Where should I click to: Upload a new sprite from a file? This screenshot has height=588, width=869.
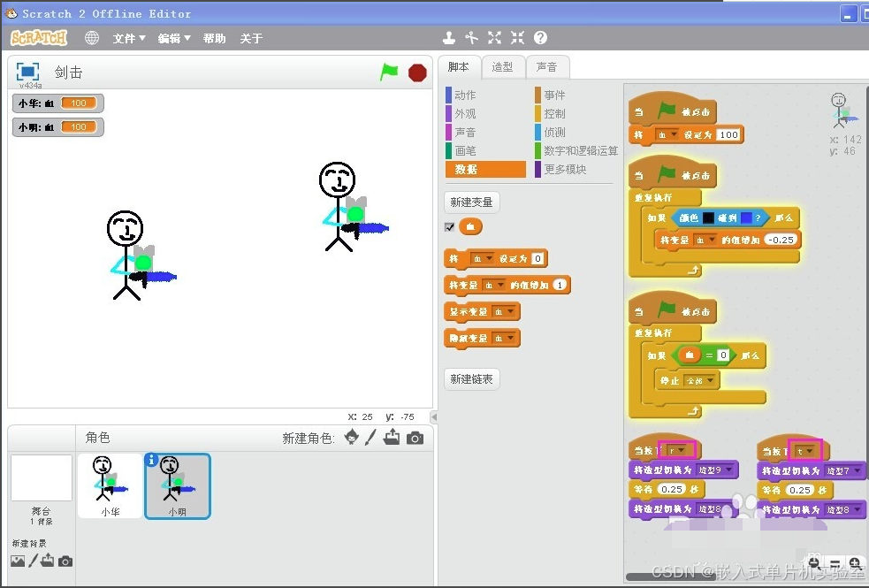[x=392, y=438]
